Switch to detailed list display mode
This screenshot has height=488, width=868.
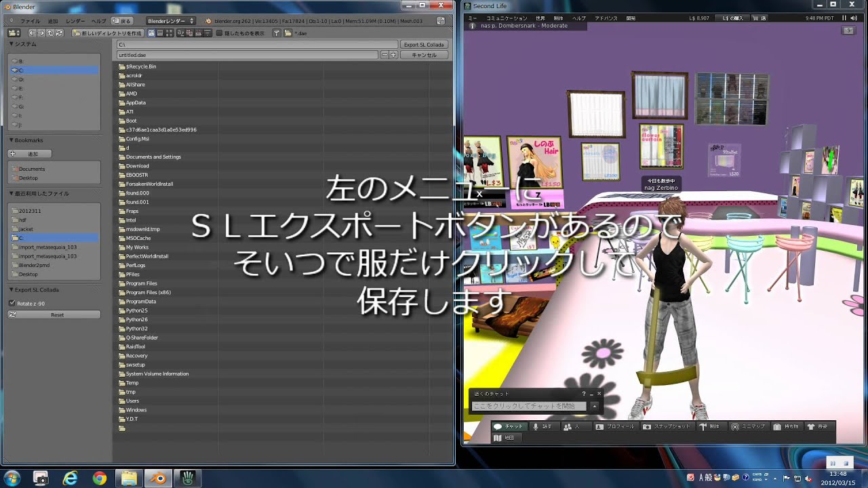click(160, 33)
